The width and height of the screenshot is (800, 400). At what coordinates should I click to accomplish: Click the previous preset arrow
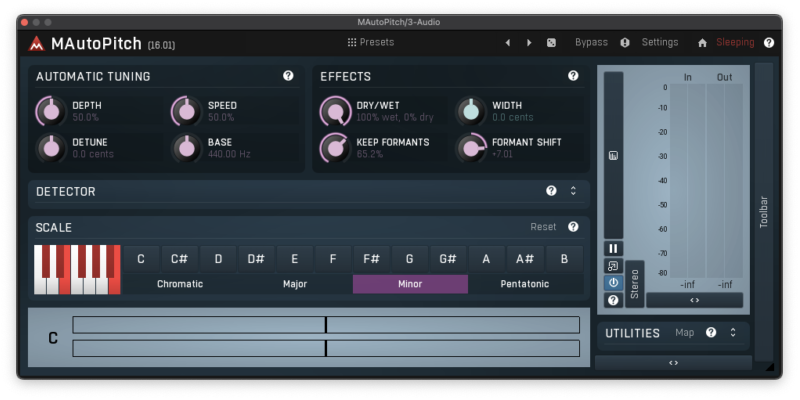coord(507,43)
